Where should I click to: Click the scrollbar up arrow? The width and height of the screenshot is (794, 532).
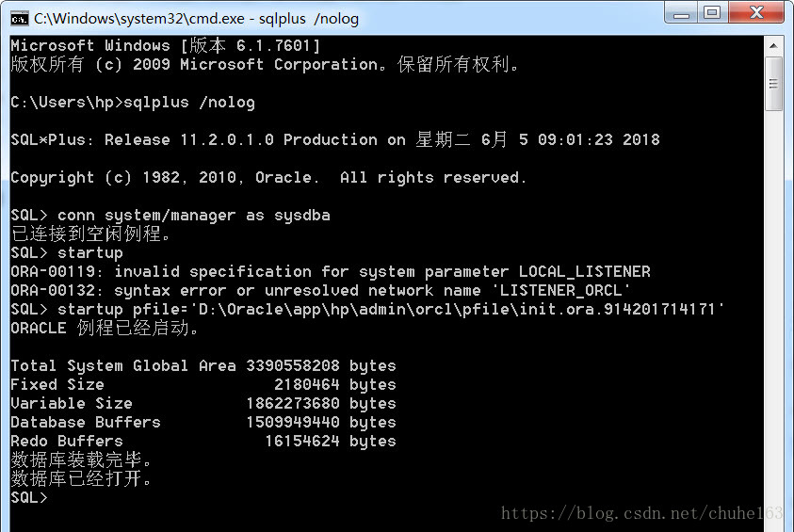(773, 46)
